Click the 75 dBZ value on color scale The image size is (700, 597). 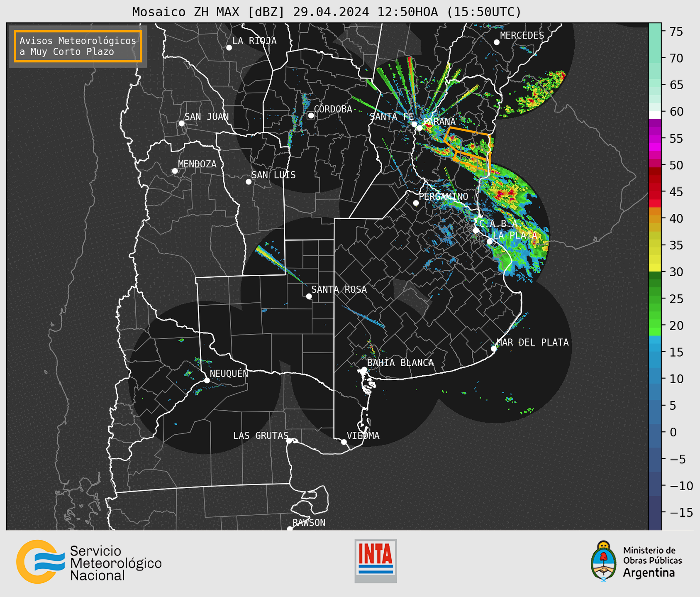click(x=676, y=32)
